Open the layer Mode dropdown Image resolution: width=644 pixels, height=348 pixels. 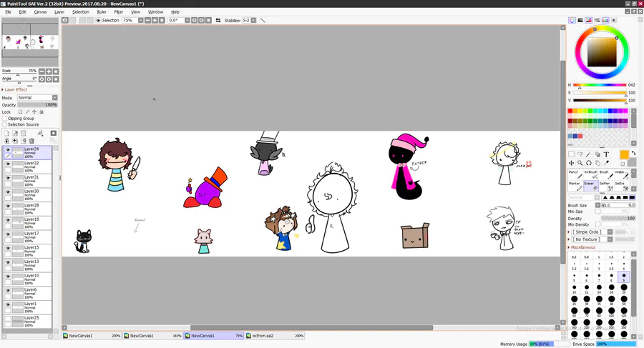coord(54,98)
